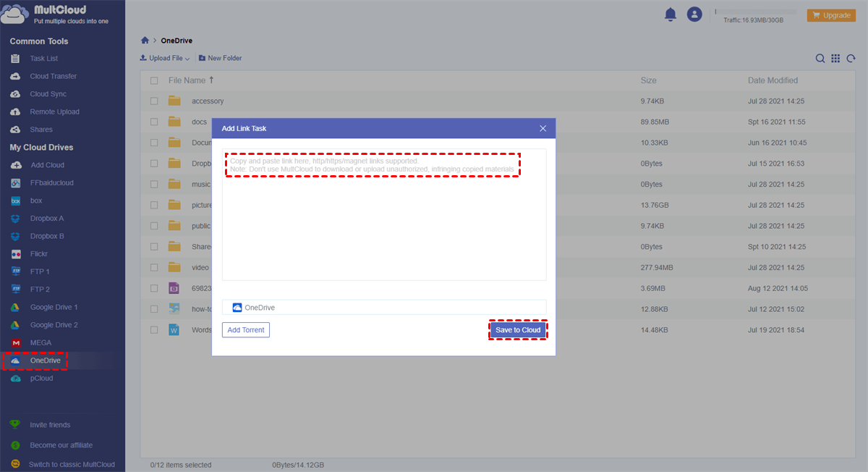The image size is (868, 472).
Task: Switch to classic MultCloud
Action: pos(71,464)
